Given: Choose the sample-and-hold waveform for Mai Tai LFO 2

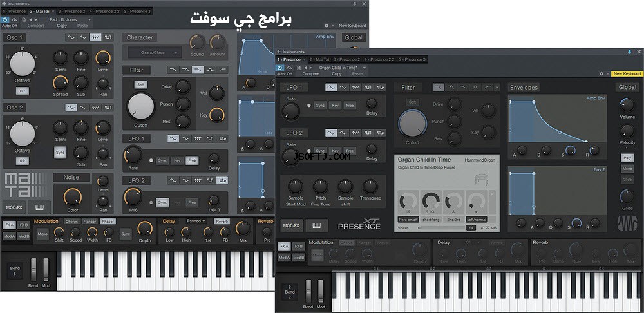Looking at the screenshot, I should pyautogui.click(x=222, y=180).
